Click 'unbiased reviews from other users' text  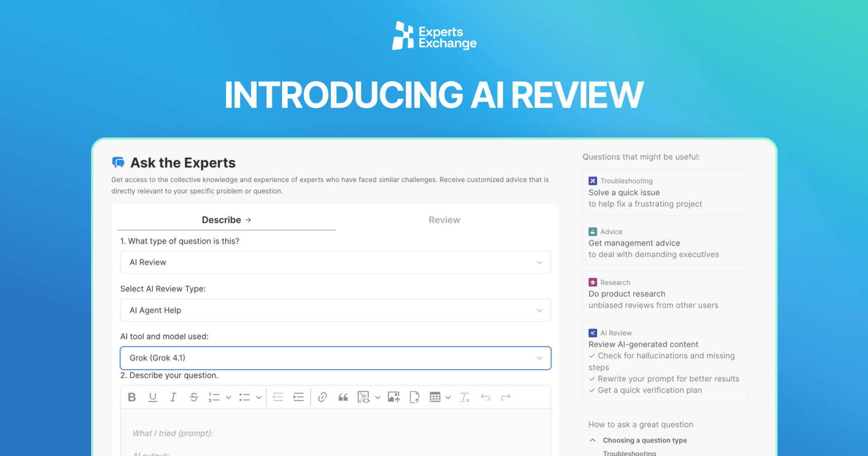coord(653,305)
